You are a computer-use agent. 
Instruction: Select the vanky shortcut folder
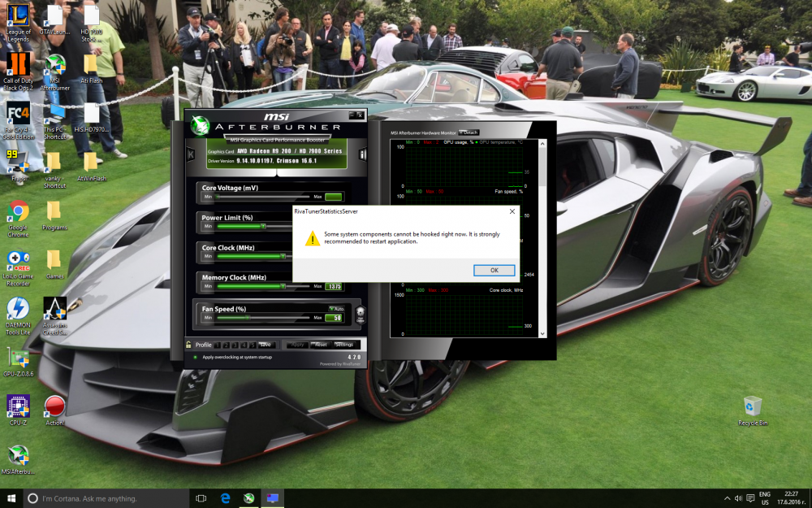tap(54, 170)
